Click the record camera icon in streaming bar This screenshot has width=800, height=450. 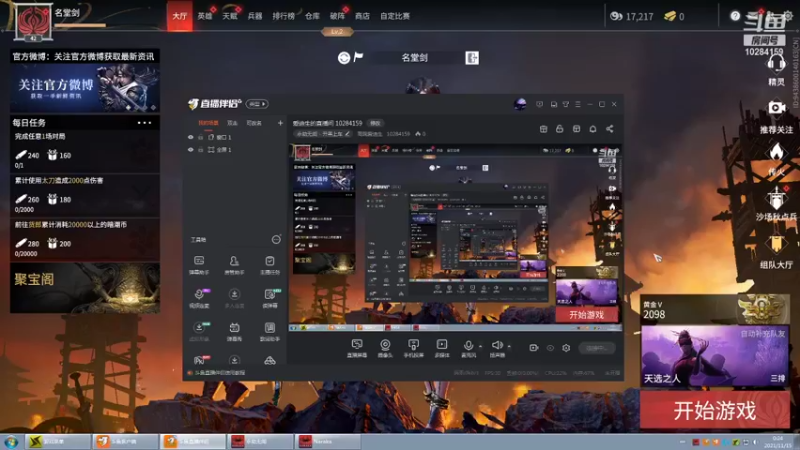[534, 347]
